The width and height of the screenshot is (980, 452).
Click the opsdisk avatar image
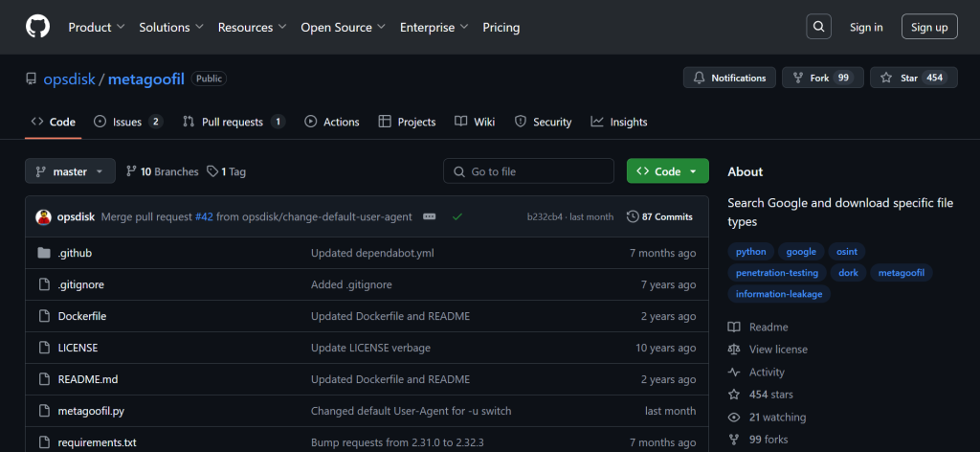pos(43,217)
